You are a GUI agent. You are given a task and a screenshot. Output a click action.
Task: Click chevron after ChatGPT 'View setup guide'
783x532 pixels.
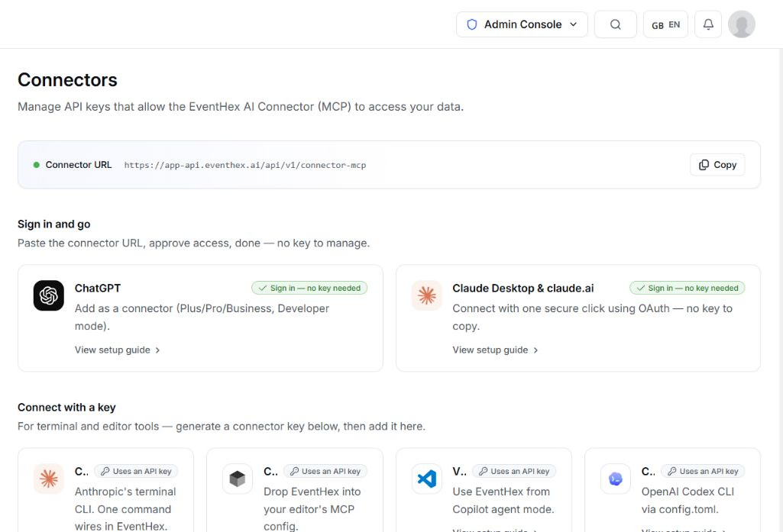[157, 350]
